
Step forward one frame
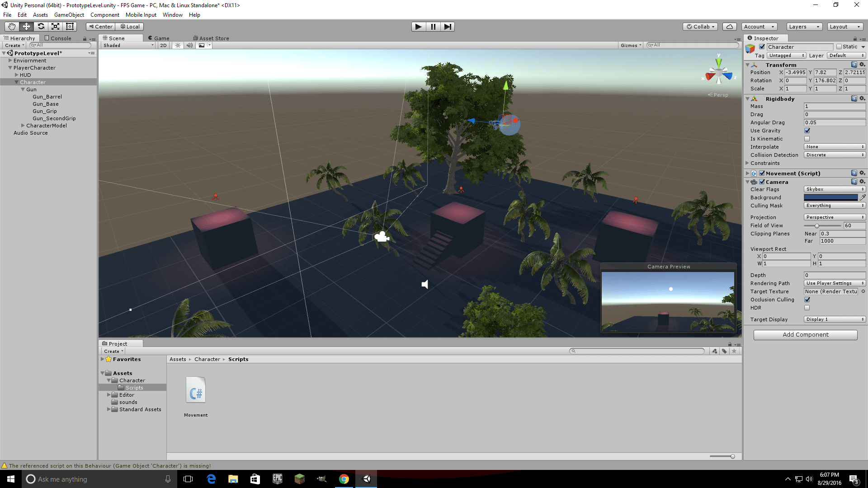click(448, 27)
